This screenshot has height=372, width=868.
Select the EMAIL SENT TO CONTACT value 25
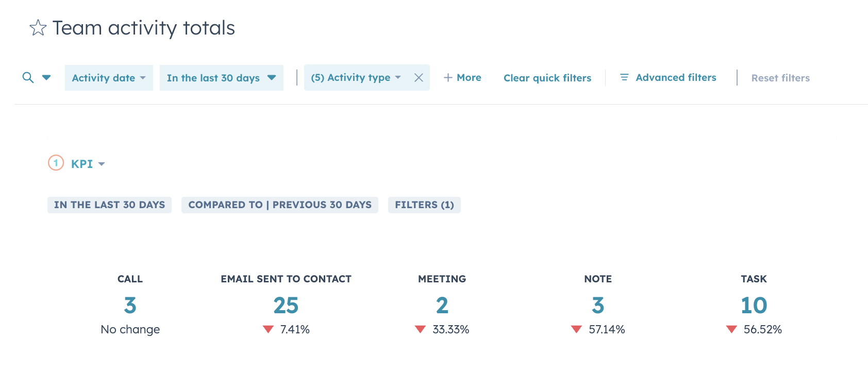coord(286,306)
